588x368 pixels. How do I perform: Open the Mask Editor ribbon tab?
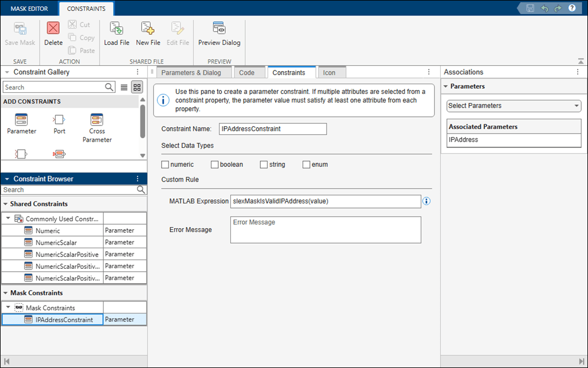(x=29, y=9)
